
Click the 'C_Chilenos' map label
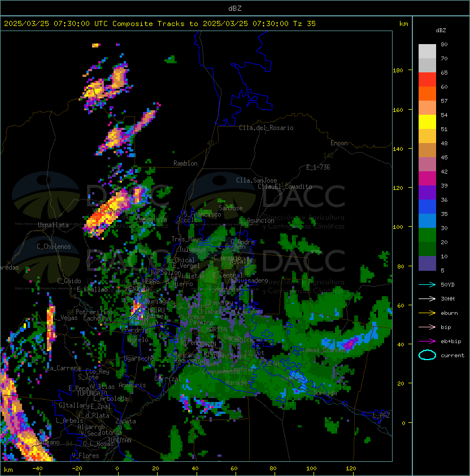point(54,246)
